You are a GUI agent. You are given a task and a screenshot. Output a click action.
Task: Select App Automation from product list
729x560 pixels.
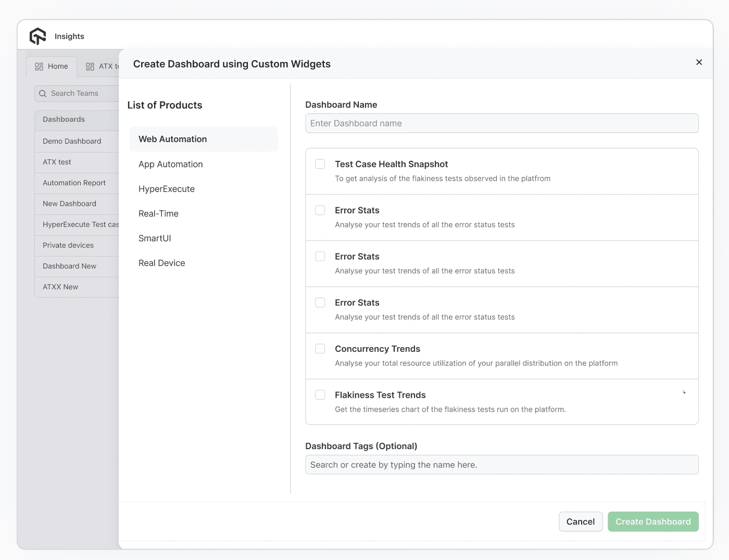(x=170, y=164)
